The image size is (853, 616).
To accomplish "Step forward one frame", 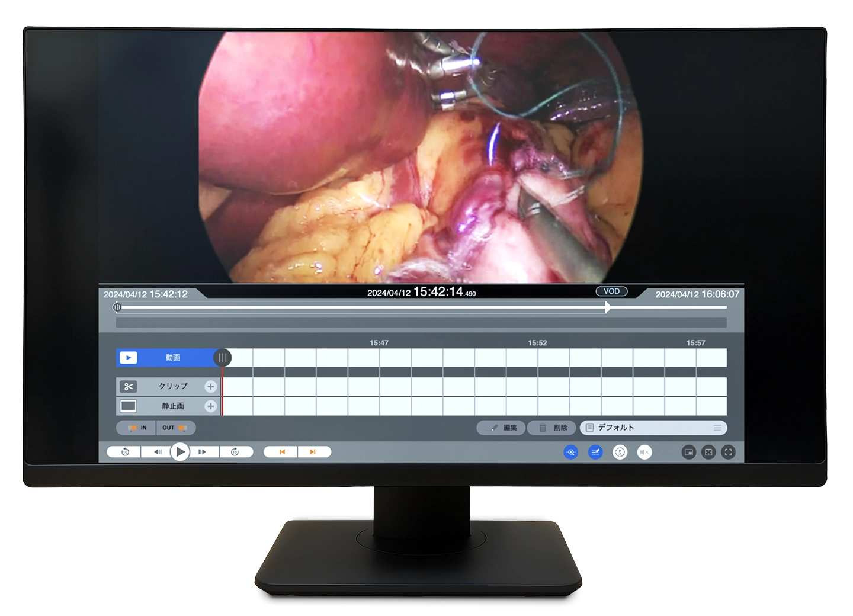I will coord(202,452).
